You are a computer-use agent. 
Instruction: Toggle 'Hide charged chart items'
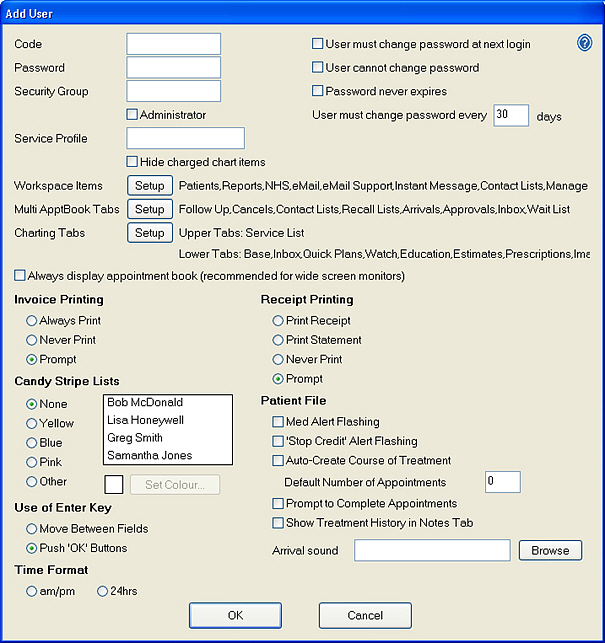pos(132,162)
